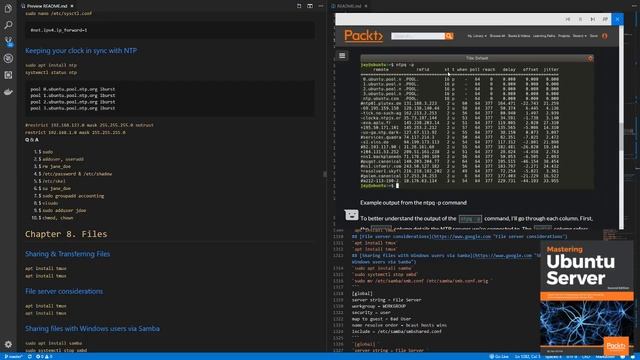Click the Packt logo in the reader header
Screen dimensions: 640x360
pyautogui.click(x=363, y=36)
